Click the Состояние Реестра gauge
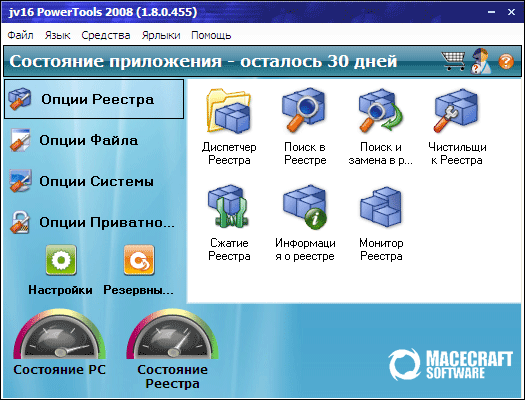 (x=172, y=334)
